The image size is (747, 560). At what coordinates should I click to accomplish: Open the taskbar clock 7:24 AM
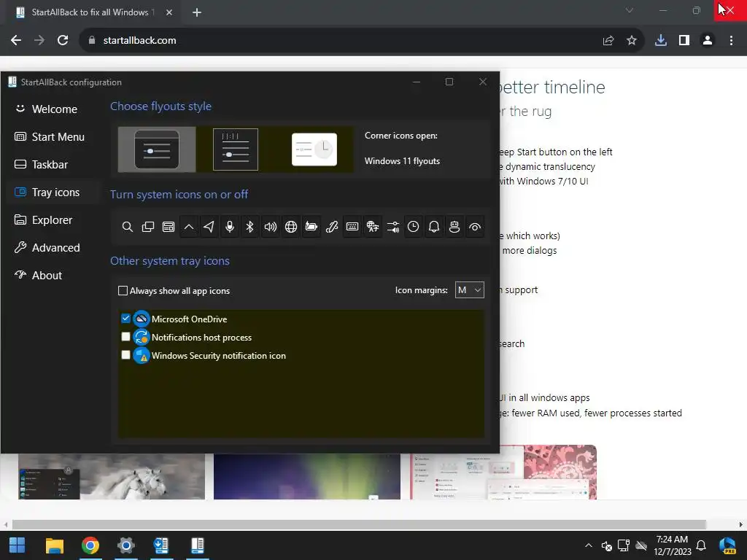672,545
